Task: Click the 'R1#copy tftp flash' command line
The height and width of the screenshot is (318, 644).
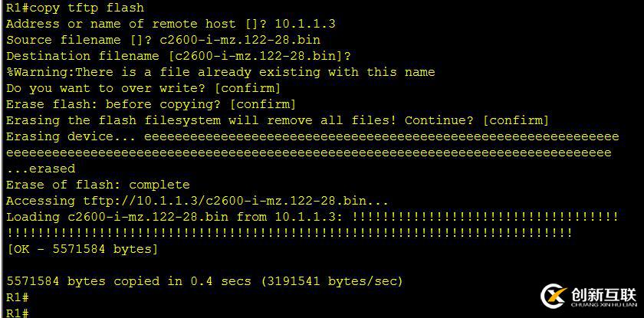Action: [x=75, y=8]
